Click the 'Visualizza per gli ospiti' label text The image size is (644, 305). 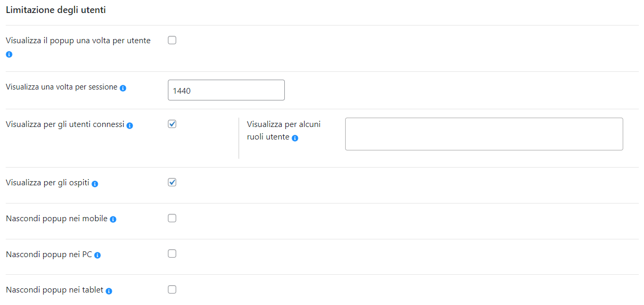click(48, 183)
